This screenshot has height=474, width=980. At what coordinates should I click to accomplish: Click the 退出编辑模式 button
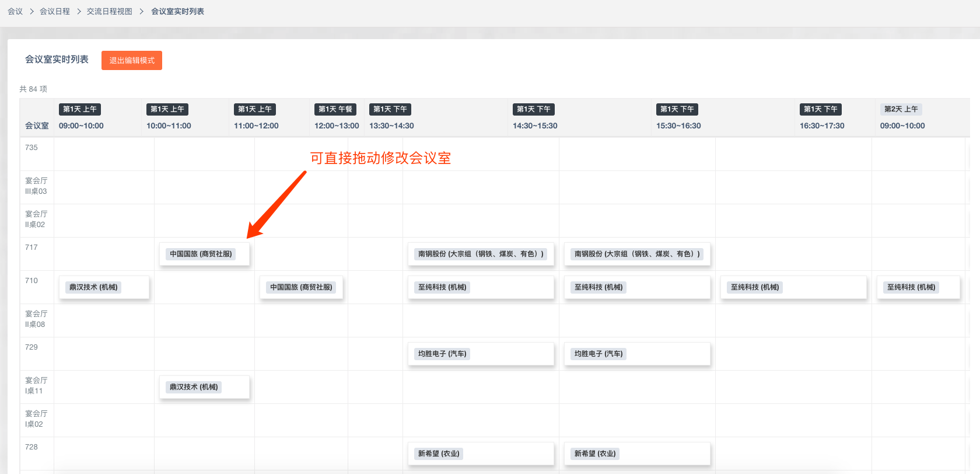132,60
